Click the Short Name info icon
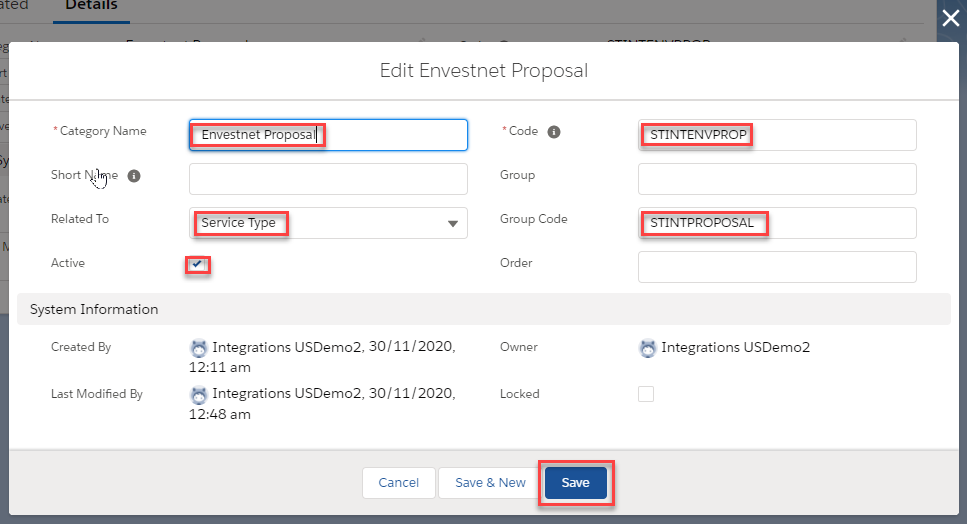The width and height of the screenshot is (967, 524). coord(134,176)
